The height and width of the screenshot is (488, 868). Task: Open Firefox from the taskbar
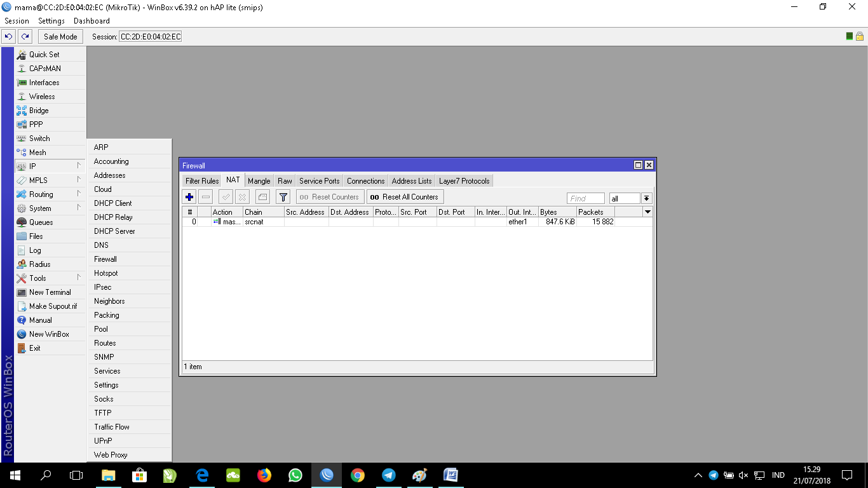click(x=264, y=475)
